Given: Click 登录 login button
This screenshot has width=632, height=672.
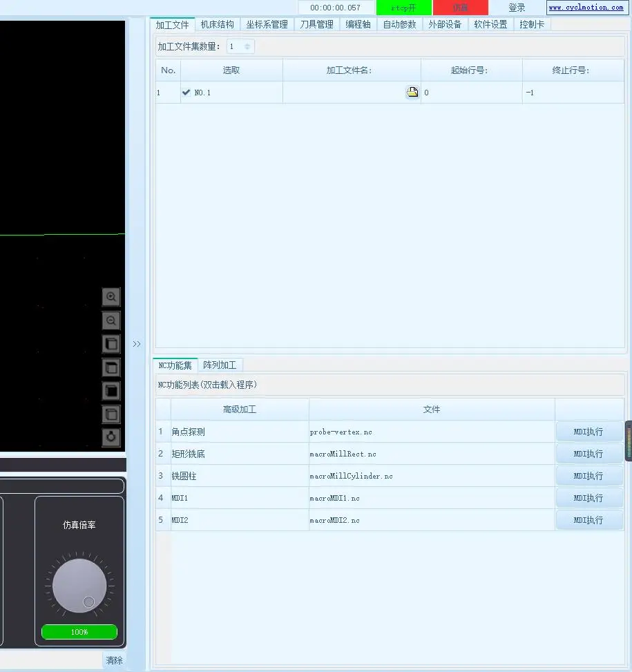Looking at the screenshot, I should coord(517,8).
